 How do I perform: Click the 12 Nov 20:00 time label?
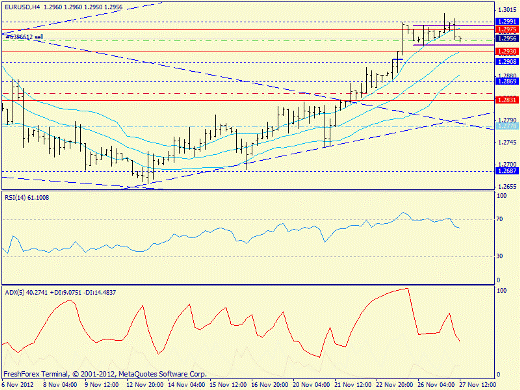(145, 385)
